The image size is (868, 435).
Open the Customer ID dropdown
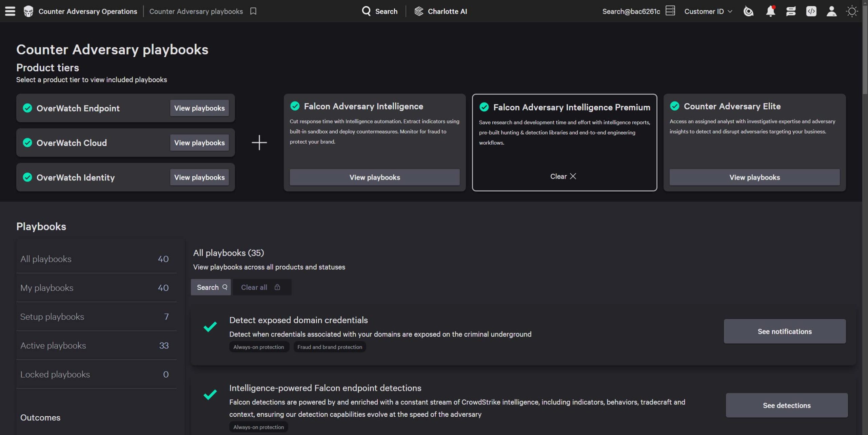pos(708,11)
